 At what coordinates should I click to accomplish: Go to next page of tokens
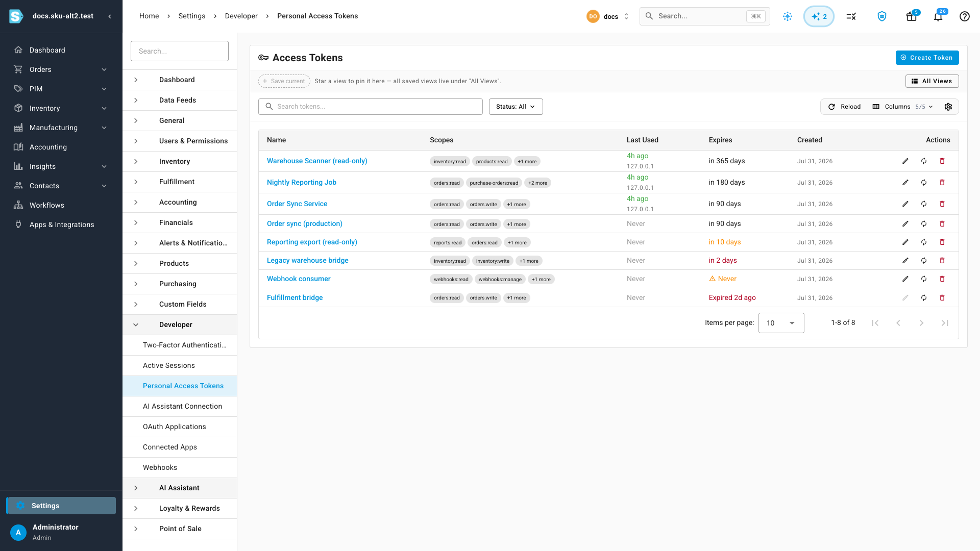pyautogui.click(x=921, y=323)
